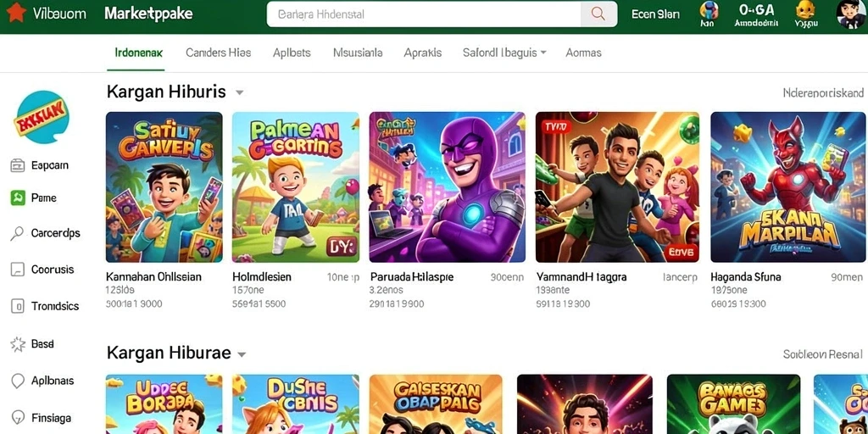The image size is (868, 434).
Task: Click the YamnandH Iaggra title text
Action: tap(581, 277)
